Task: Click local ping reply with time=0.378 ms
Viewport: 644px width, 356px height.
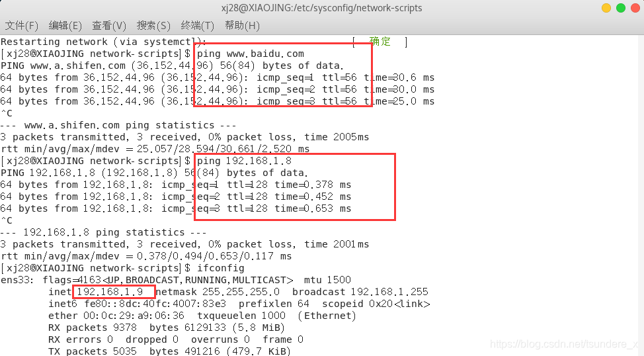Action: pyautogui.click(x=176, y=185)
